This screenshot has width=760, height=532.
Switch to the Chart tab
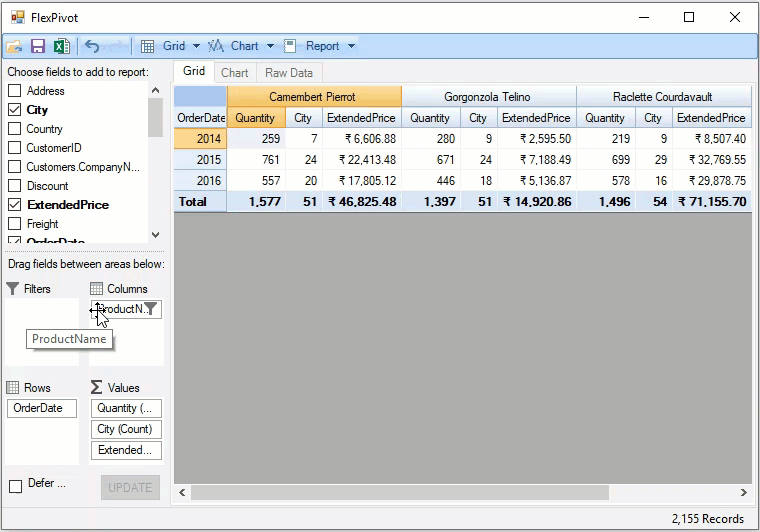[x=235, y=73]
